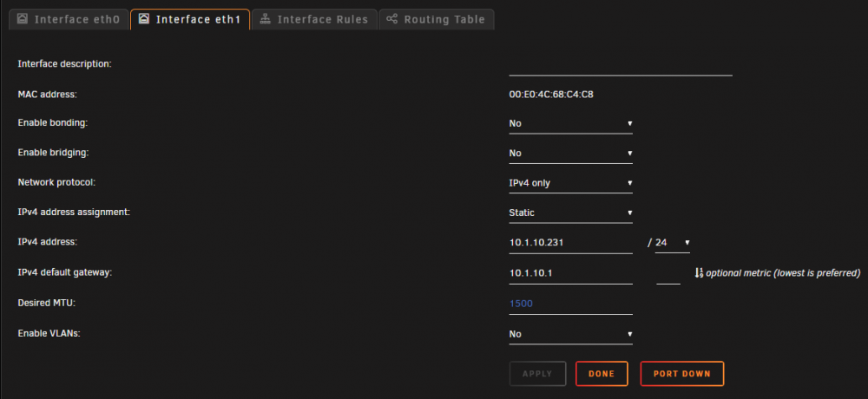Image resolution: width=868 pixels, height=399 pixels.
Task: Click the PORT DOWN button
Action: [682, 374]
